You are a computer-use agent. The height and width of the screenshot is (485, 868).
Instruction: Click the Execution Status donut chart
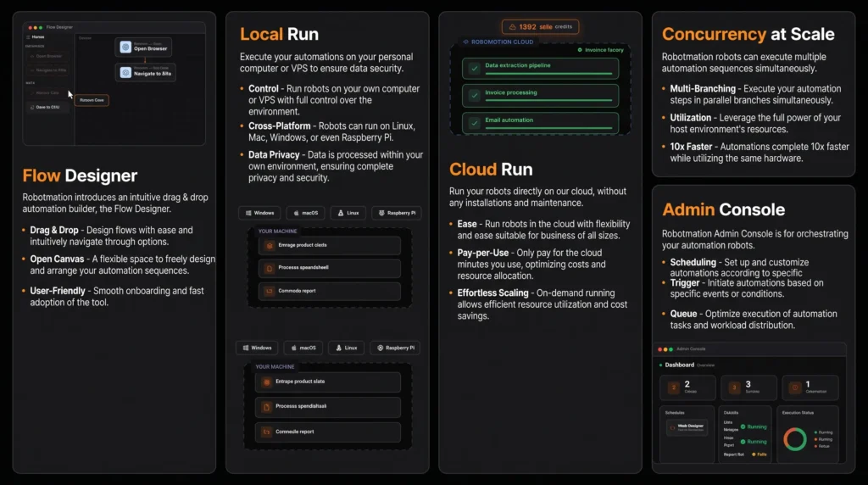(795, 439)
